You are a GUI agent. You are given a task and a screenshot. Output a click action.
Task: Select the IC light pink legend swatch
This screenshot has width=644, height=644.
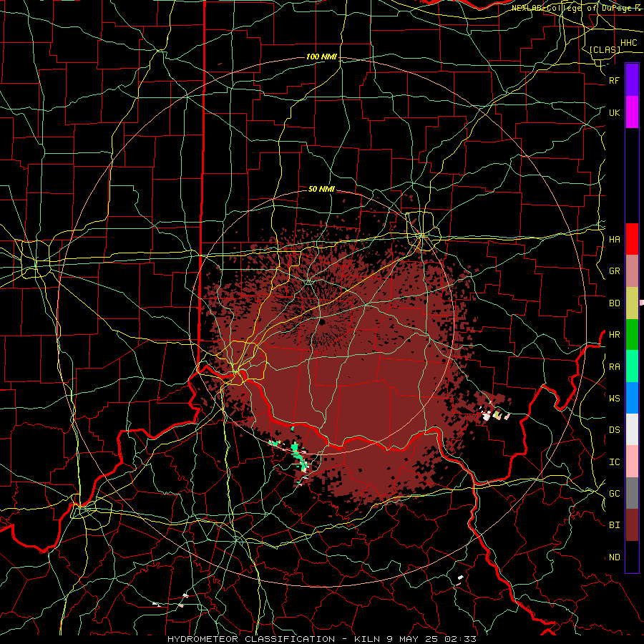tap(632, 462)
